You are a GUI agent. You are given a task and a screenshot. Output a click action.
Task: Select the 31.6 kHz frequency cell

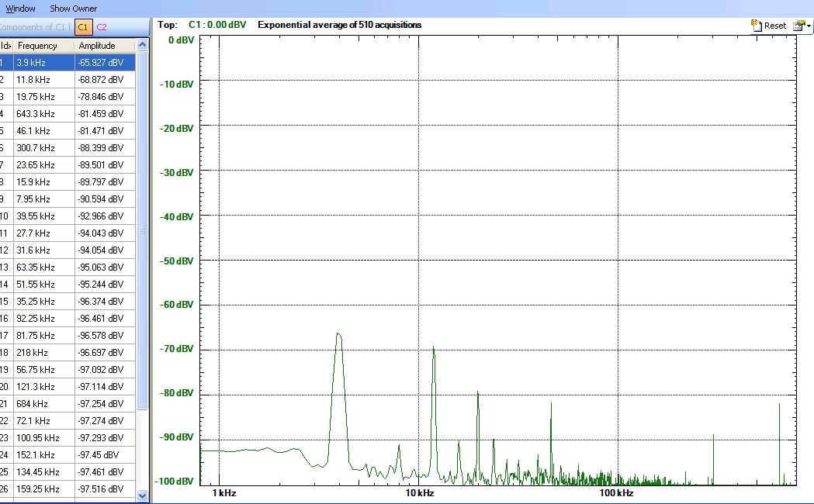tap(44, 250)
